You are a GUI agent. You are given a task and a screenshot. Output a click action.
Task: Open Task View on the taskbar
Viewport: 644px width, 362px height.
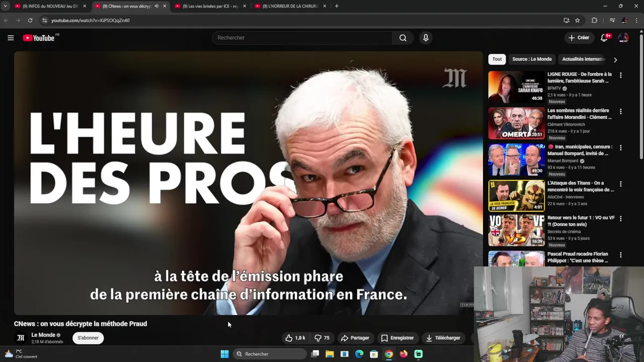[315, 354]
